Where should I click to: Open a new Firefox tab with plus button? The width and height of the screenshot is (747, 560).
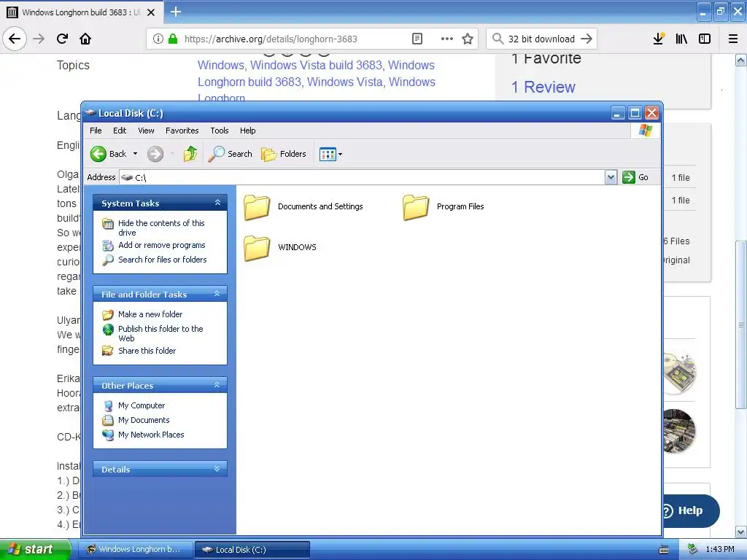[x=176, y=12]
